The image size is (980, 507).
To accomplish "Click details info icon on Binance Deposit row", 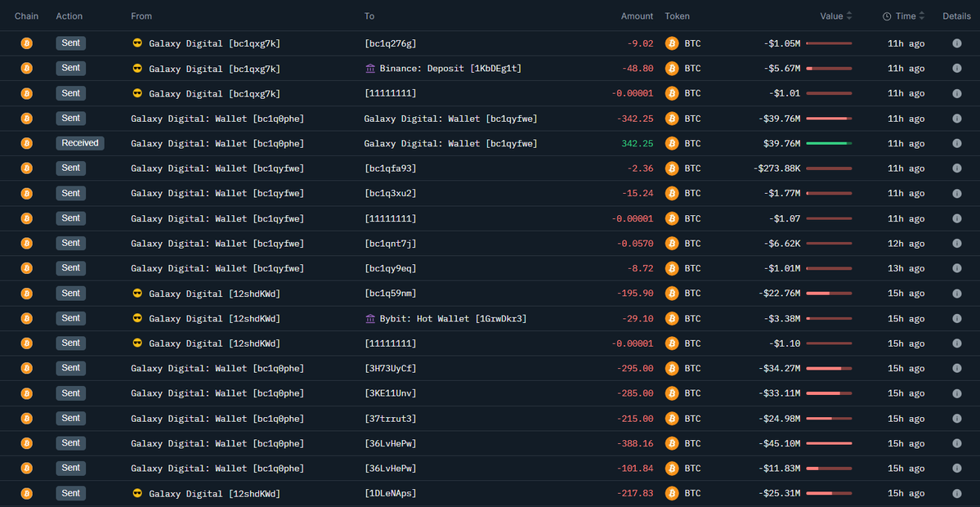I will coord(956,68).
